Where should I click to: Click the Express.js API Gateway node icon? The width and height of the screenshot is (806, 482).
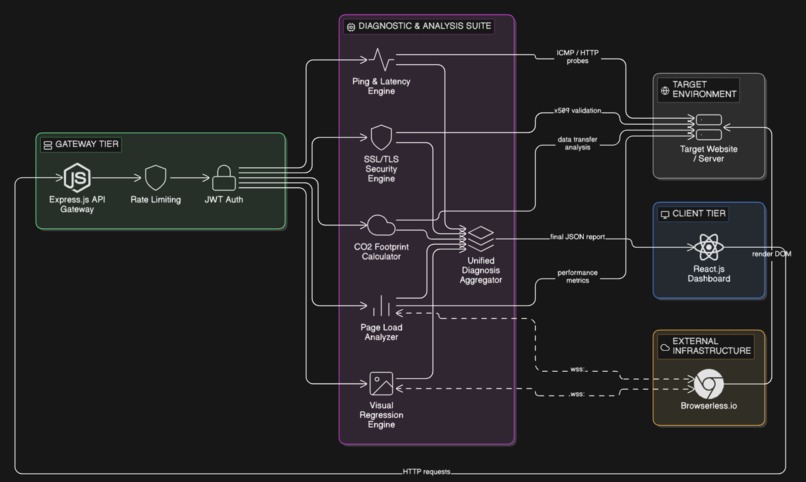[x=77, y=178]
